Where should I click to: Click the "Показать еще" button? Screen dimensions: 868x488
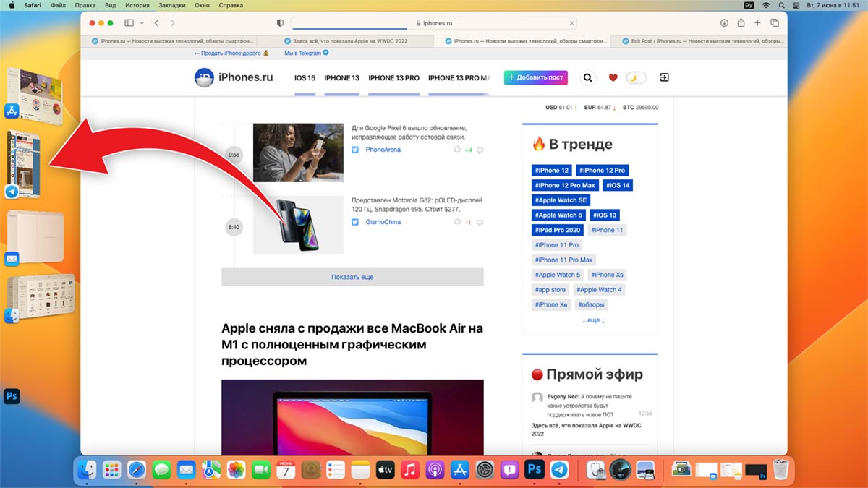(x=352, y=277)
